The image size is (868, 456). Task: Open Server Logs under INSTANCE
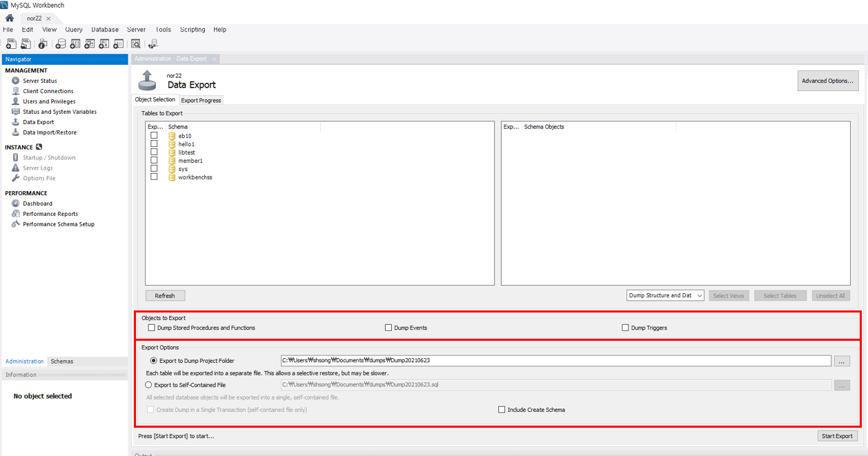coord(37,168)
